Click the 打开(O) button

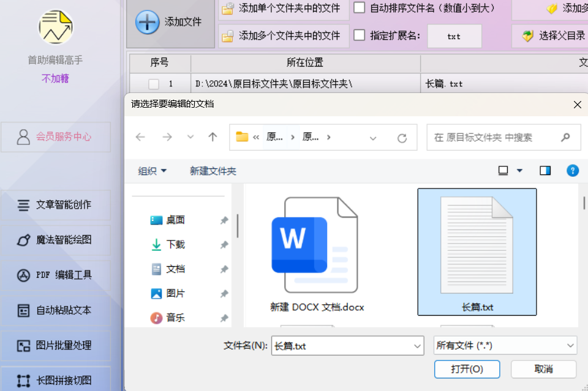point(467,369)
